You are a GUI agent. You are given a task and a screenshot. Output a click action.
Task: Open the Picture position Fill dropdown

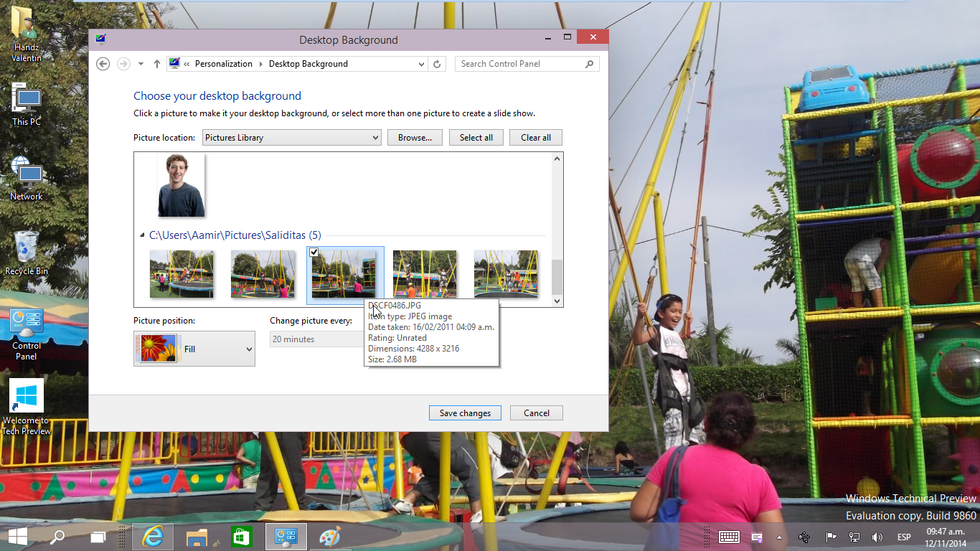tap(194, 349)
